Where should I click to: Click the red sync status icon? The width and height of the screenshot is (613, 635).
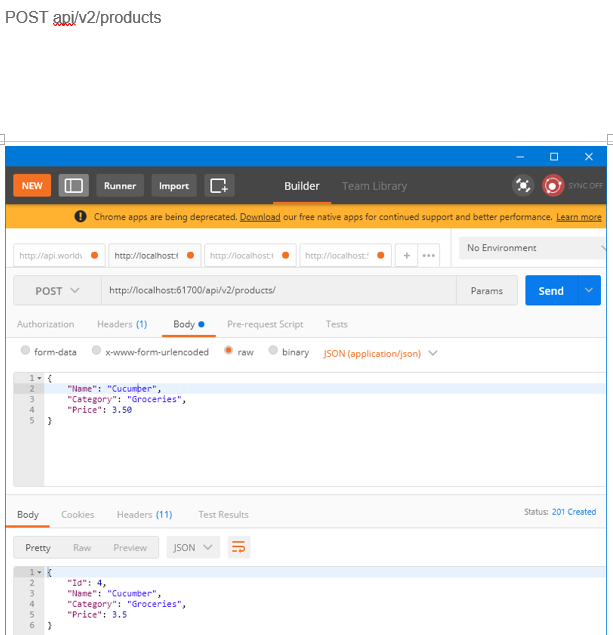(553, 185)
